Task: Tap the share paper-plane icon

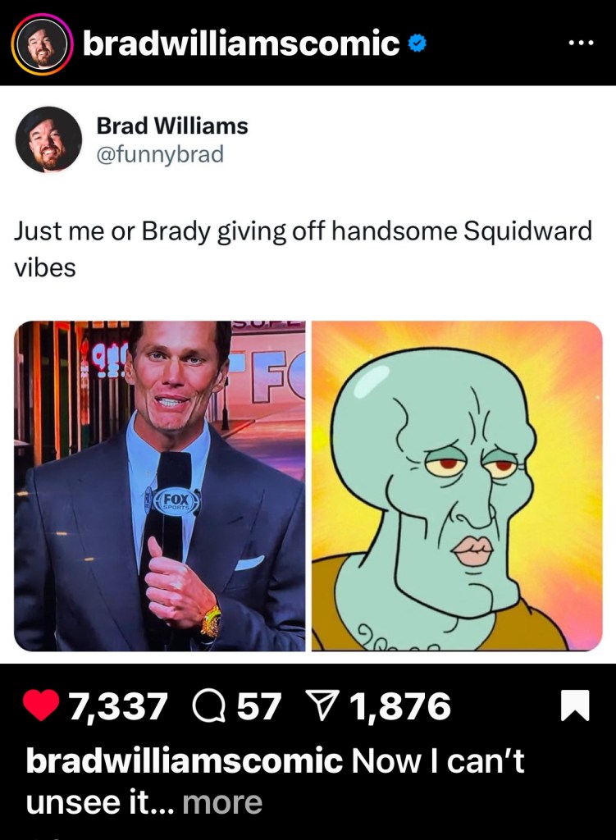Action: tap(323, 706)
